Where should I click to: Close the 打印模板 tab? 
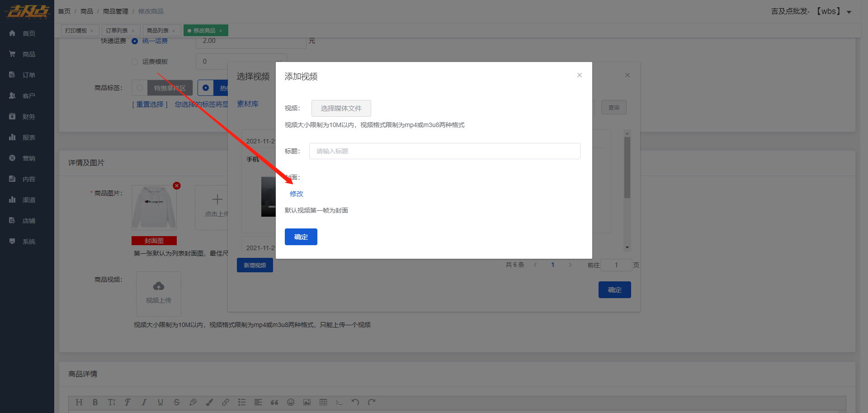pyautogui.click(x=92, y=31)
